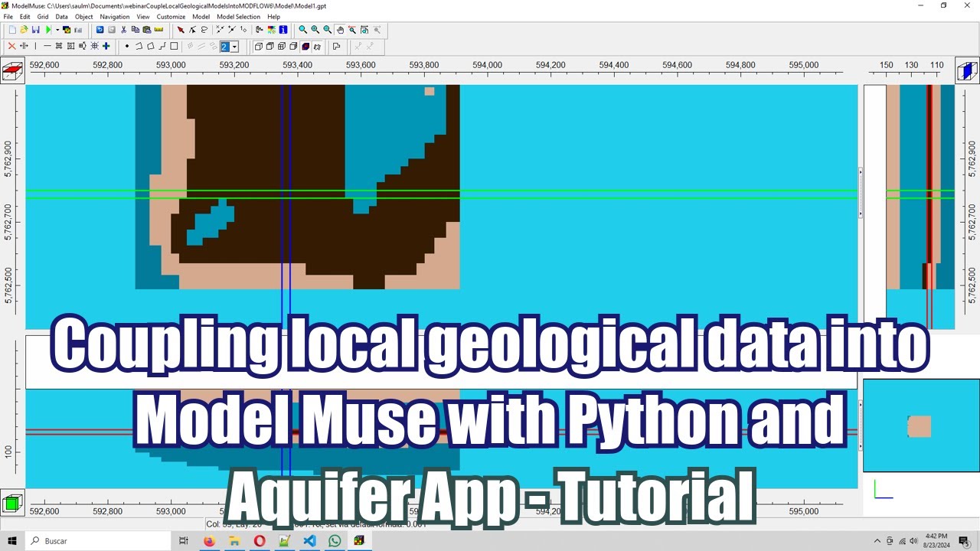Select the create rectangle object tool
This screenshot has width=980, height=551.
click(174, 46)
